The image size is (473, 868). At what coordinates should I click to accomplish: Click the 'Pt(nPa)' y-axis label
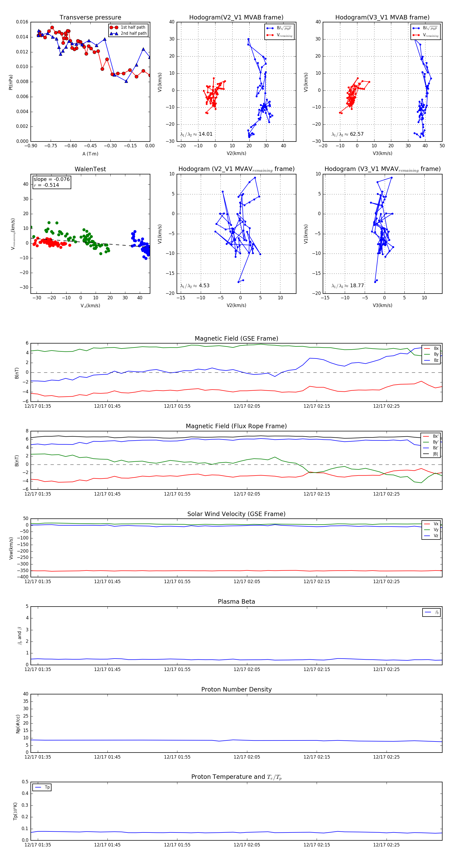click(11, 82)
